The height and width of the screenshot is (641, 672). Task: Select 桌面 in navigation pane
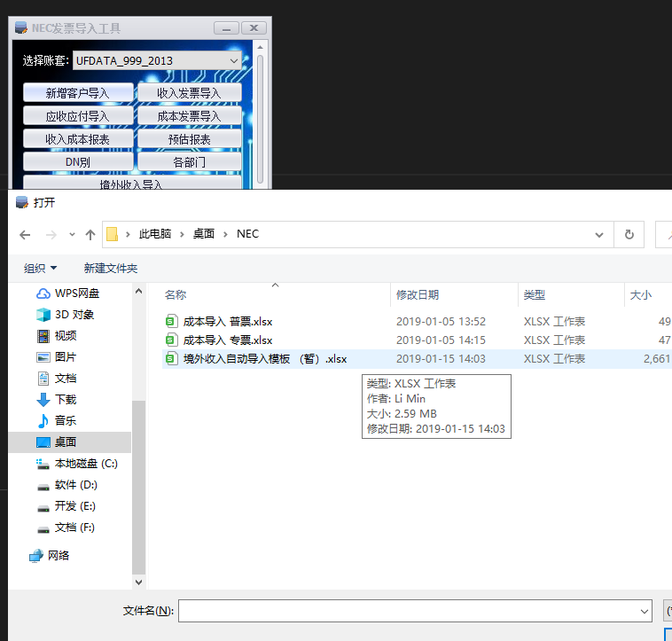coord(70,442)
